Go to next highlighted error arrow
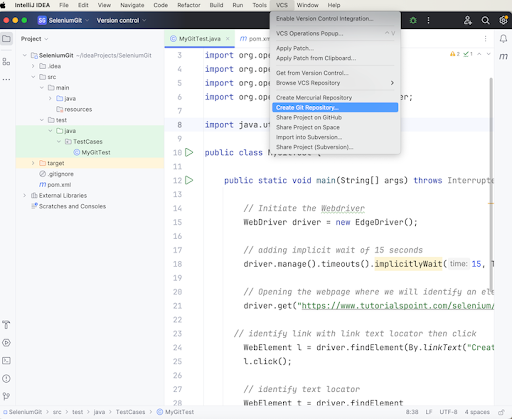The image size is (512, 419). pos(488,54)
